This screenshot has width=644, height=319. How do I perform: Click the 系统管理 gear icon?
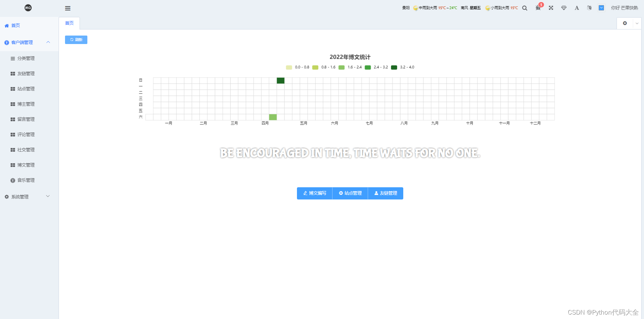click(6, 197)
